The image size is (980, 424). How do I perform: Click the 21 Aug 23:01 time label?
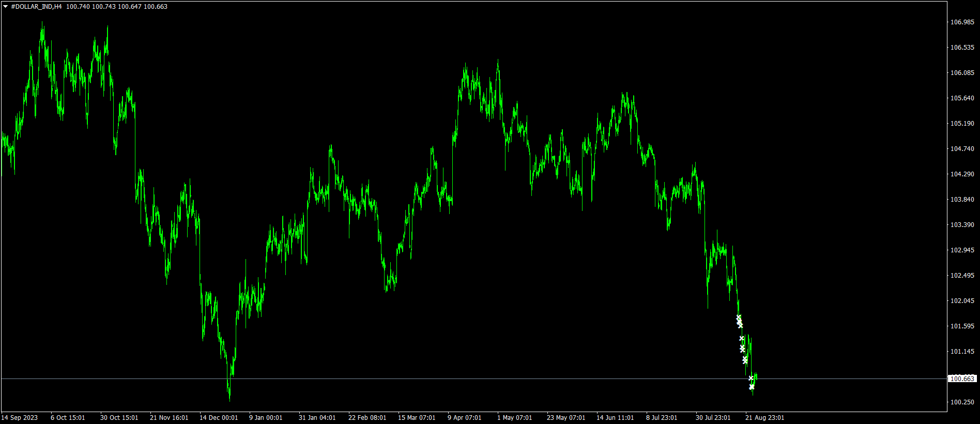764,418
